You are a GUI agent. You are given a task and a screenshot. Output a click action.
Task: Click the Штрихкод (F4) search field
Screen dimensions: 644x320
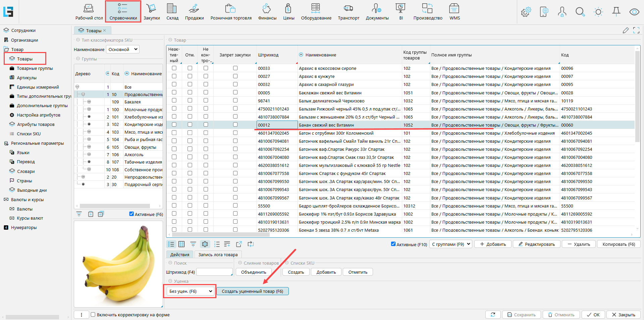point(214,272)
